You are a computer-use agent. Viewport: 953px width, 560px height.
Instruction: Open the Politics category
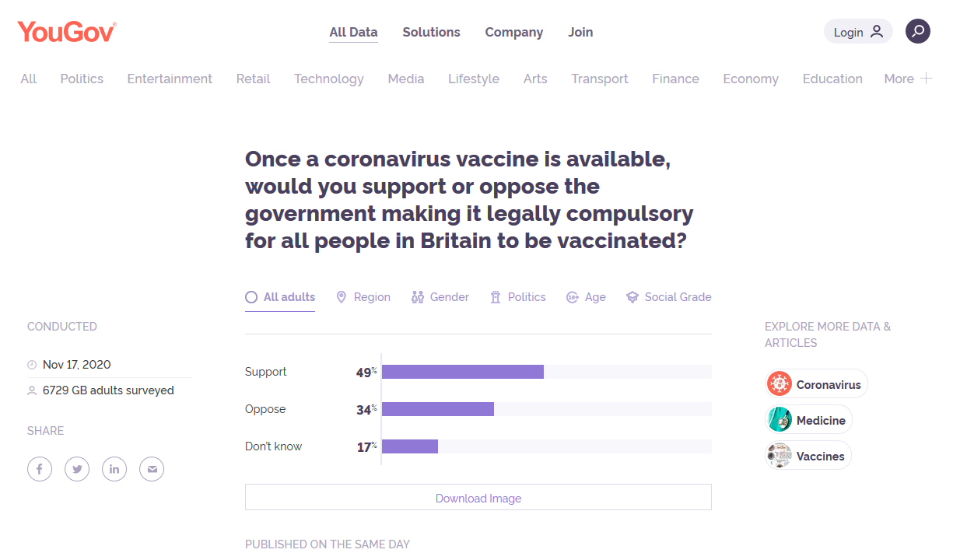tap(82, 79)
